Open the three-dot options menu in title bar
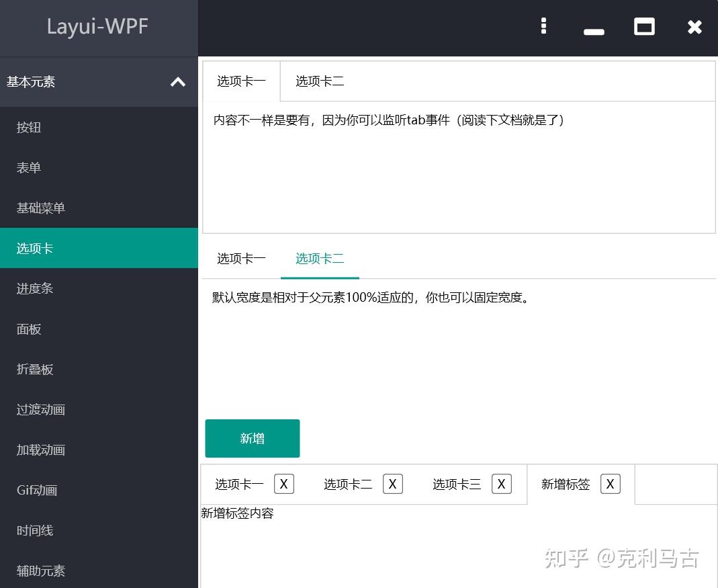Viewport: 718px width, 588px height. 543,26
